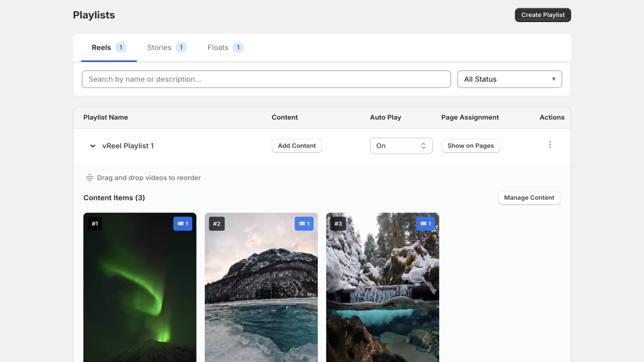Click the Manage Content button

[528, 197]
